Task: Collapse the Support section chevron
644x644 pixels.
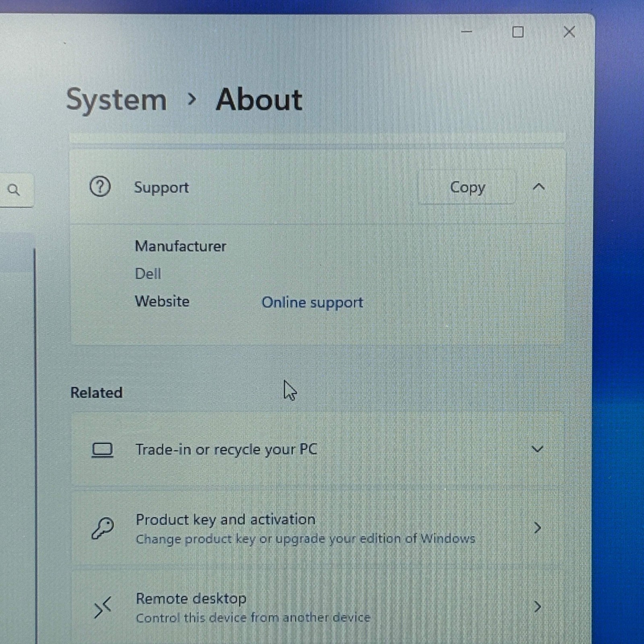Action: (539, 187)
